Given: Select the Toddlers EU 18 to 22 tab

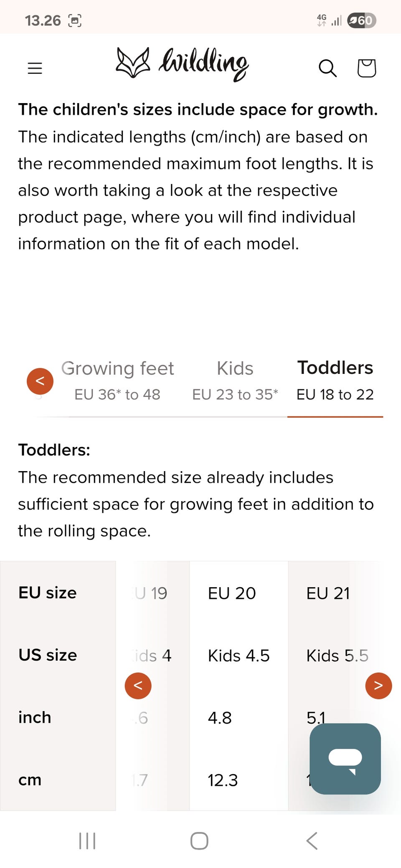Looking at the screenshot, I should pyautogui.click(x=335, y=381).
